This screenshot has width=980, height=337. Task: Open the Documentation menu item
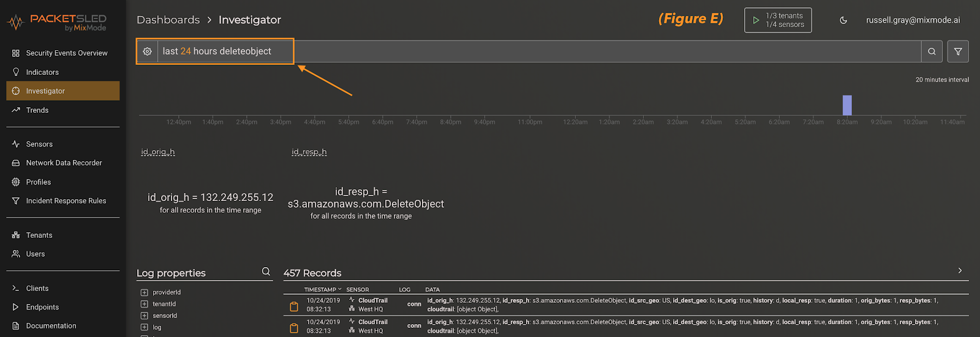(63, 326)
